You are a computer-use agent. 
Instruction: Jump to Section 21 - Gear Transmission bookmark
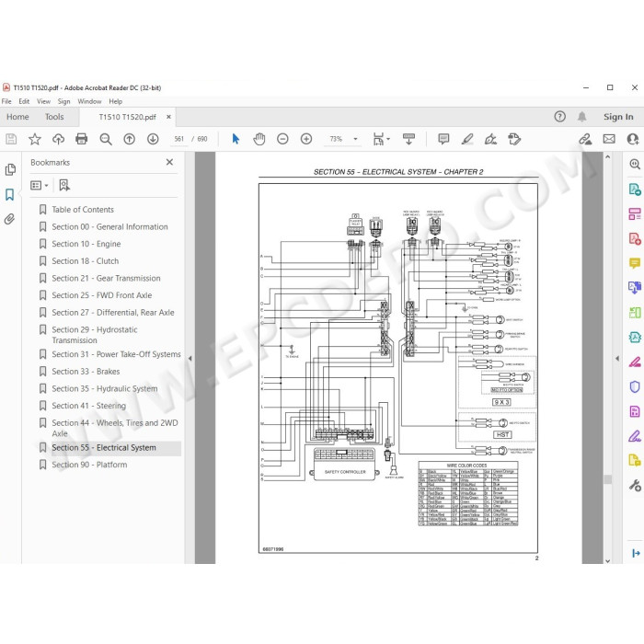[x=106, y=279]
